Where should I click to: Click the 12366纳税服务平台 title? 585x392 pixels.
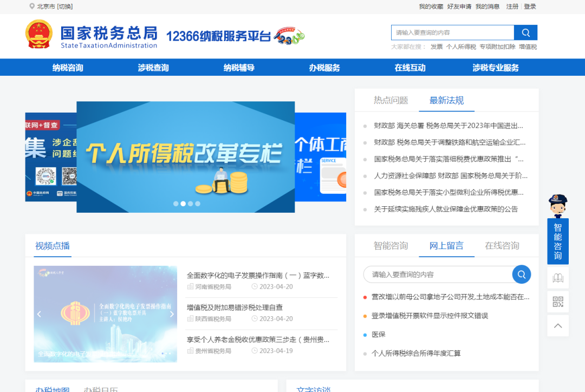[x=218, y=36]
